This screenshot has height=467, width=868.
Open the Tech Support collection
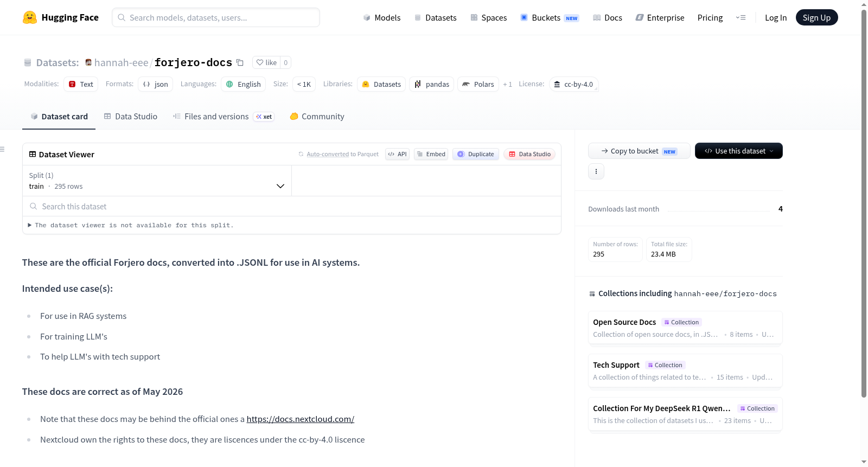[685, 371]
